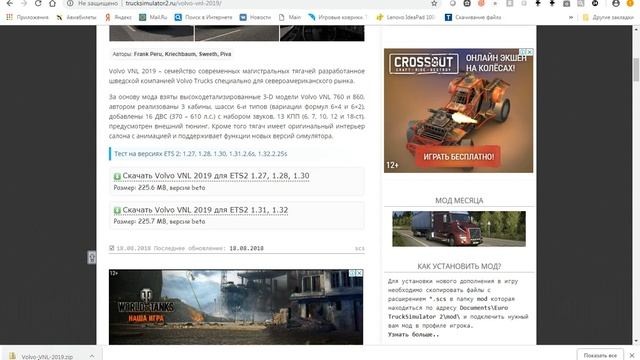Image resolution: width=640 pixels, height=360 pixels.
Task: Open the МОД МЕСЯЦА truck thumbnail
Action: point(459,229)
